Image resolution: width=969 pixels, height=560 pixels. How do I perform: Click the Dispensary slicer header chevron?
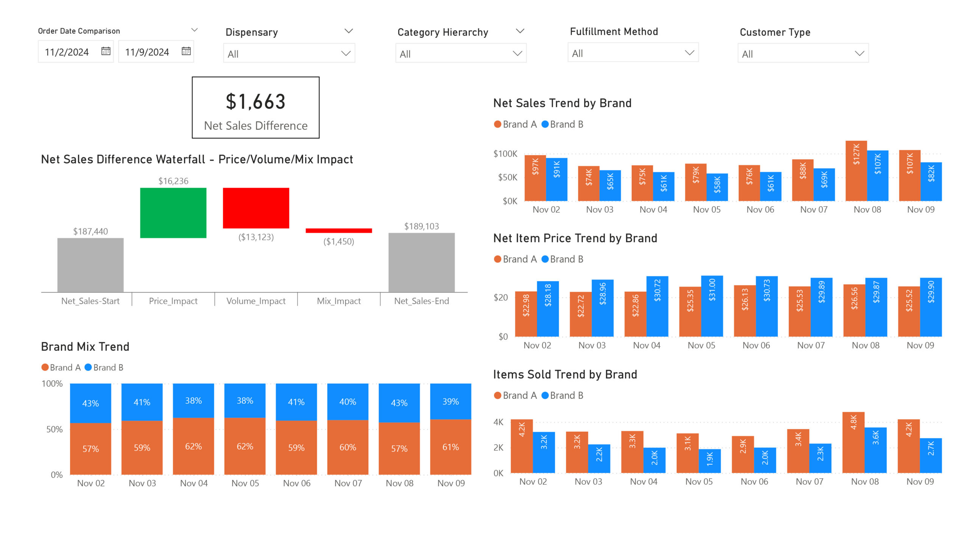click(348, 31)
